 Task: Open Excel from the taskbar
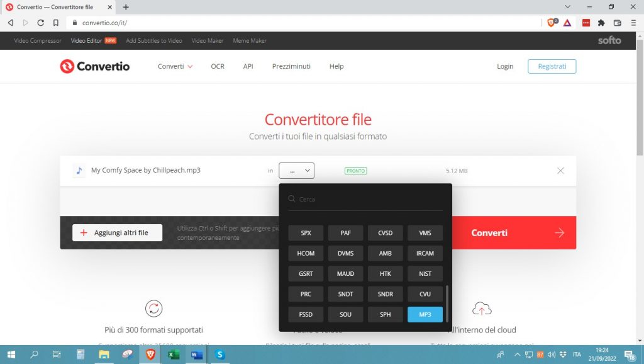(173, 355)
